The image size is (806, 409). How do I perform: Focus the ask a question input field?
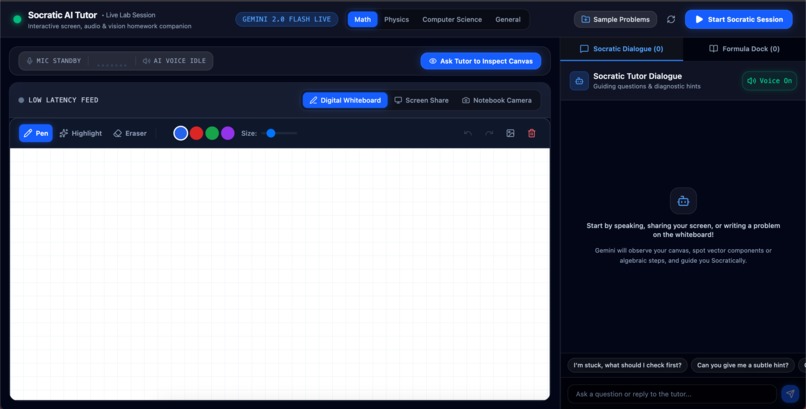672,394
